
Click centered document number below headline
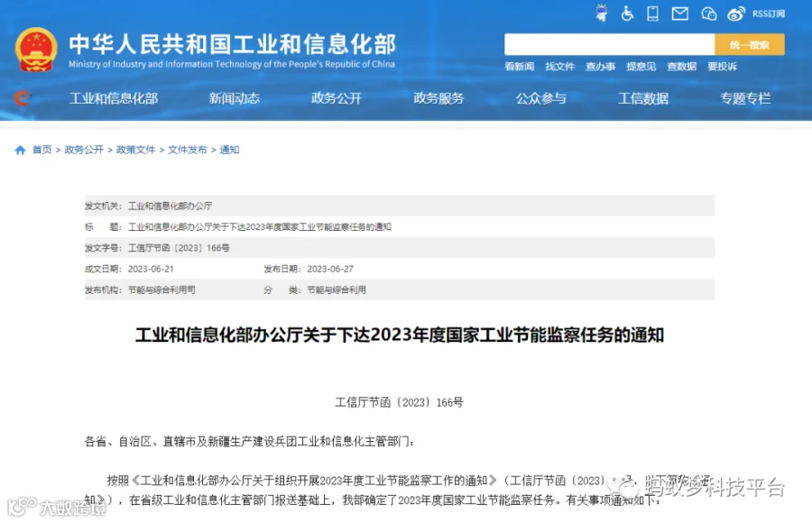click(x=400, y=402)
